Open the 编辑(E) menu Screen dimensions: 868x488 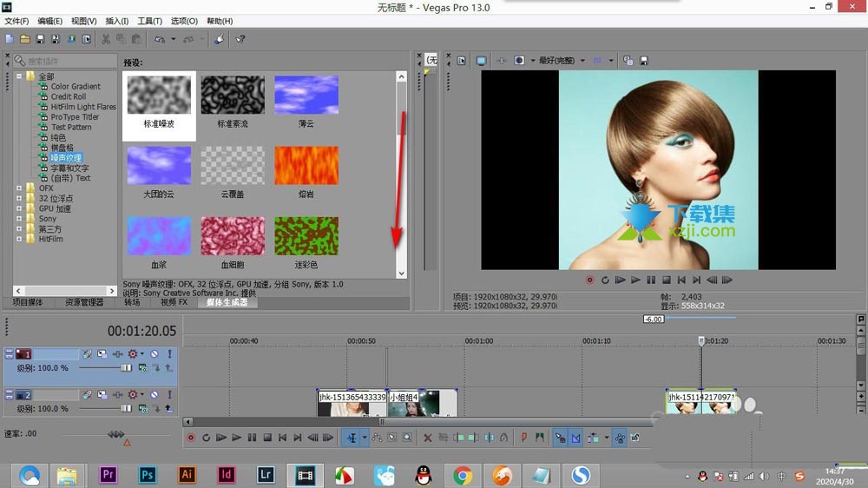point(49,21)
